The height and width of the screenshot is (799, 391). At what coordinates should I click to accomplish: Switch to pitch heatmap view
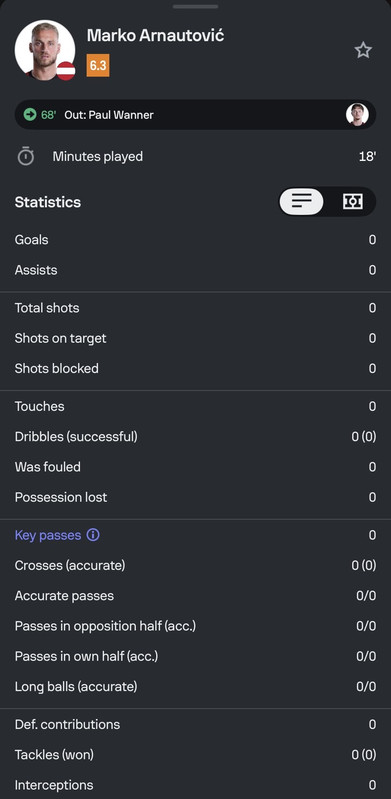[352, 202]
